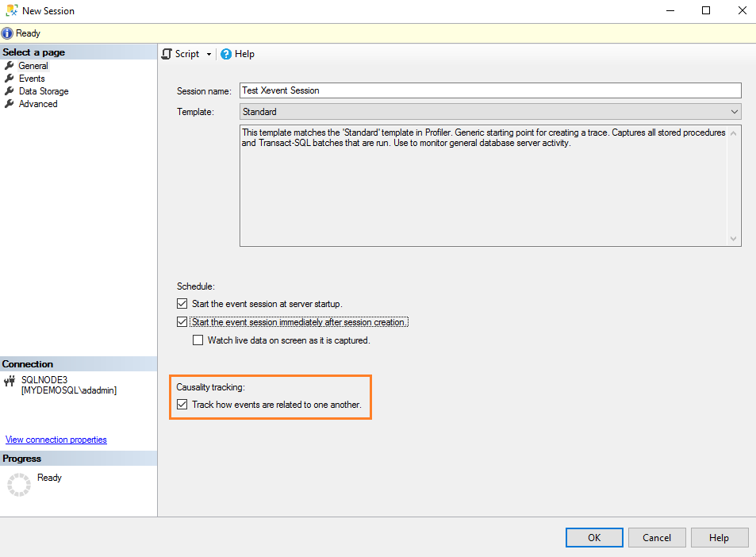Enable watch live data on screen checkbox
Viewport: 756px width, 557px height.
[x=198, y=340]
